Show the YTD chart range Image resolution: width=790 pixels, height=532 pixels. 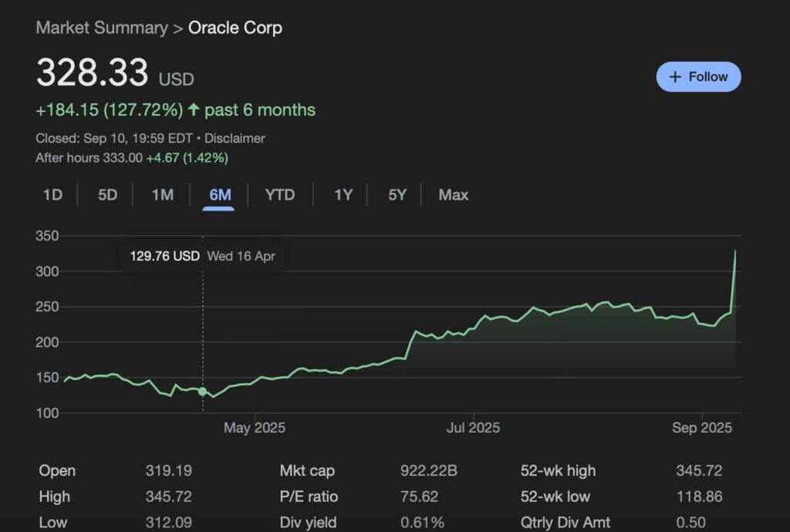[280, 195]
